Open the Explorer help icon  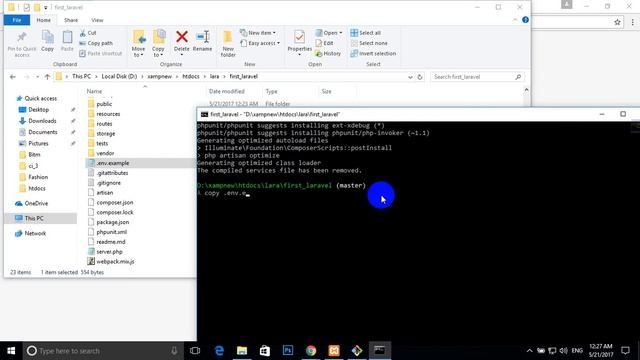(525, 20)
